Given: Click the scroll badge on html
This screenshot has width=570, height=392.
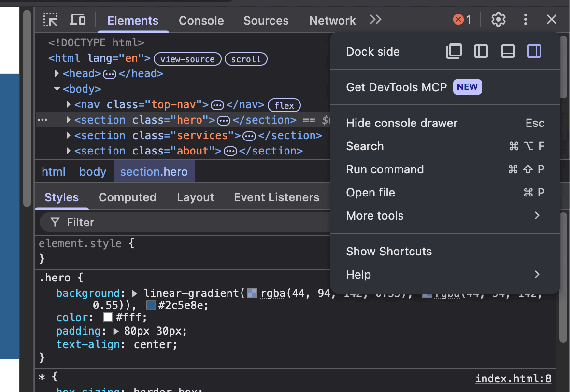Looking at the screenshot, I should (x=246, y=59).
